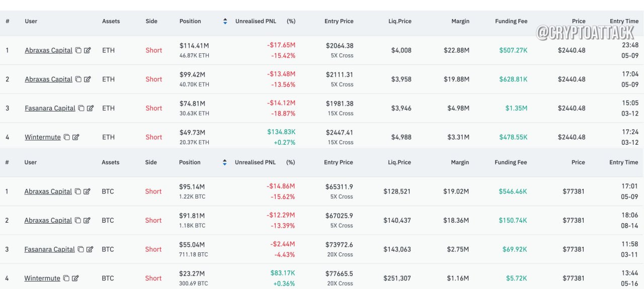Sort BTC table by Position
The width and height of the screenshot is (644, 289).
(224, 162)
